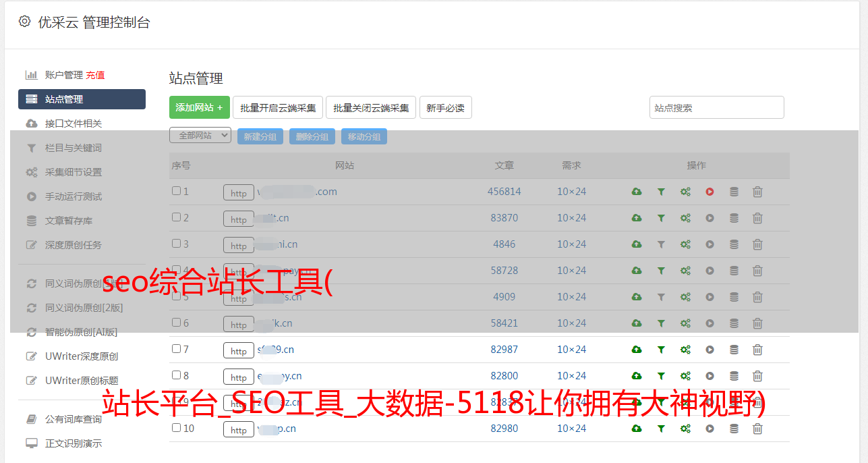Open the 全部网站 group dropdown
Image resolution: width=868 pixels, height=463 pixels.
coord(200,136)
